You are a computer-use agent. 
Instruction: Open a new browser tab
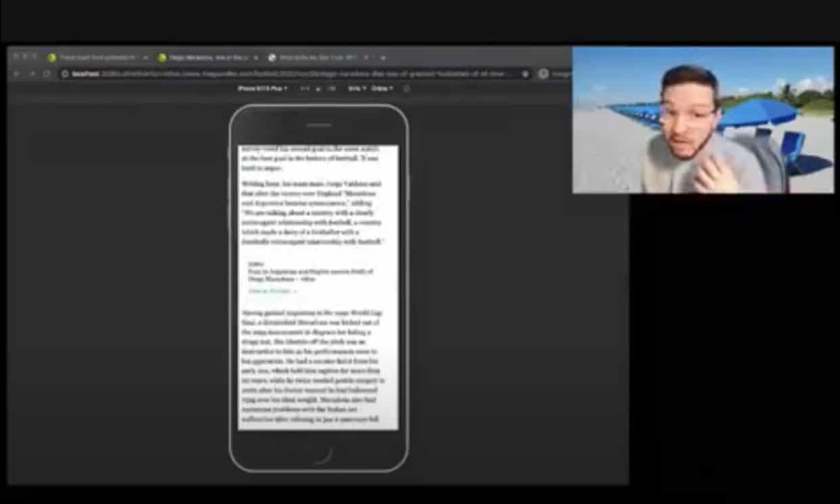pyautogui.click(x=383, y=58)
